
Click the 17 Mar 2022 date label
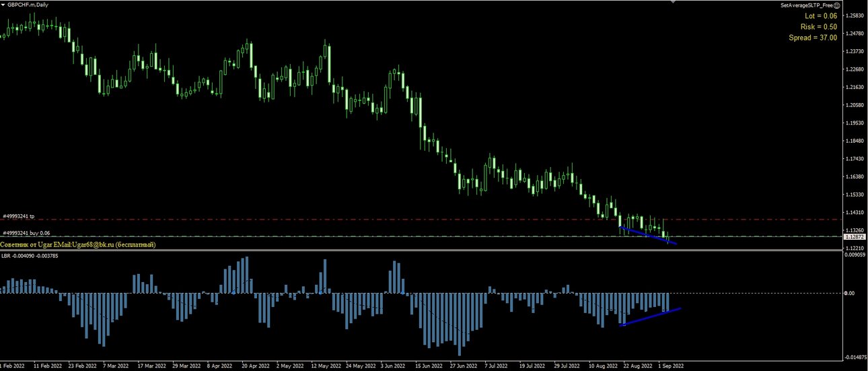pos(151,366)
